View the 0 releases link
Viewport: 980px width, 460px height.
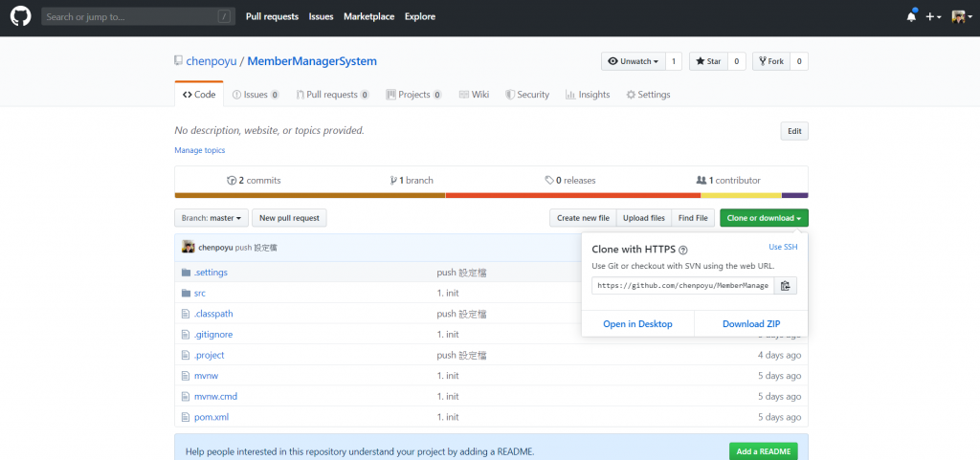pyautogui.click(x=570, y=181)
